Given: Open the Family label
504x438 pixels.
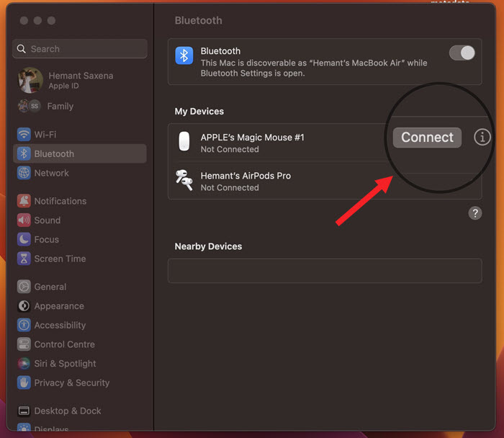Looking at the screenshot, I should [x=60, y=106].
